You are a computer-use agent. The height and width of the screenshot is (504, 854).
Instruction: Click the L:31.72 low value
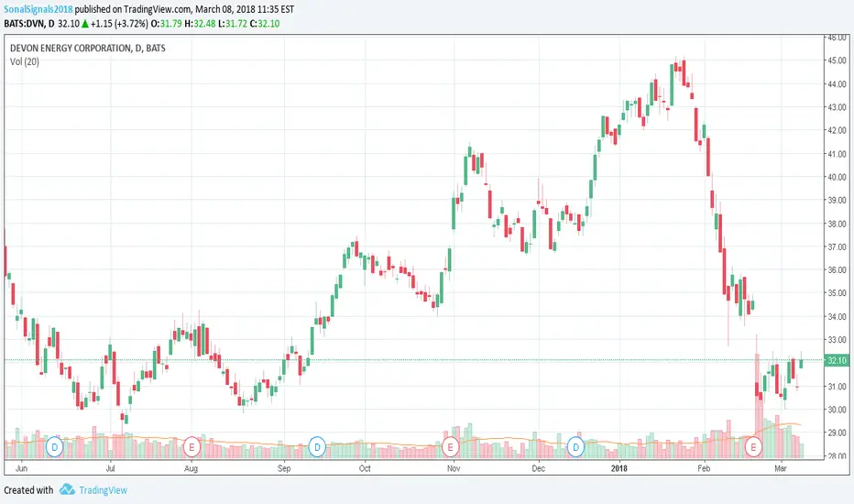click(x=233, y=24)
